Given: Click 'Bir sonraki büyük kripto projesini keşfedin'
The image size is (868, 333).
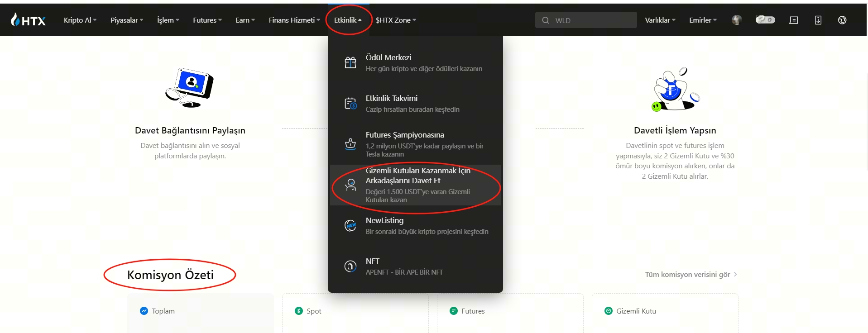Looking at the screenshot, I should pyautogui.click(x=427, y=232).
